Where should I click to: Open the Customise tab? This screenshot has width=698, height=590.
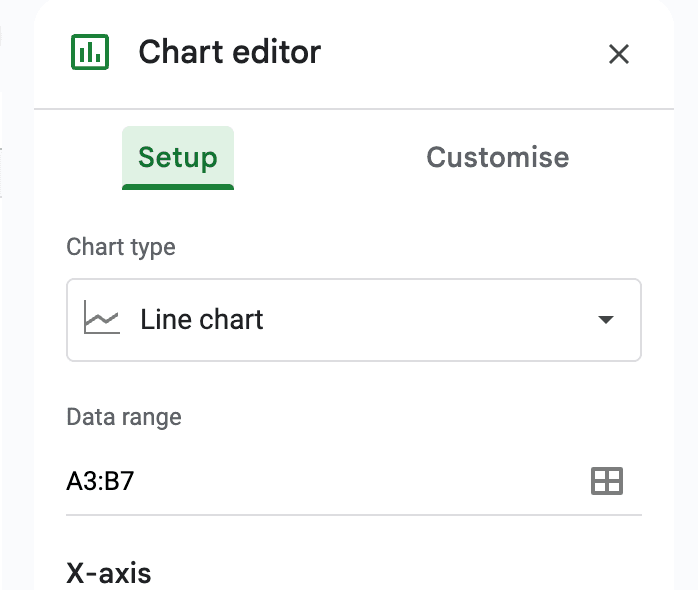click(497, 157)
